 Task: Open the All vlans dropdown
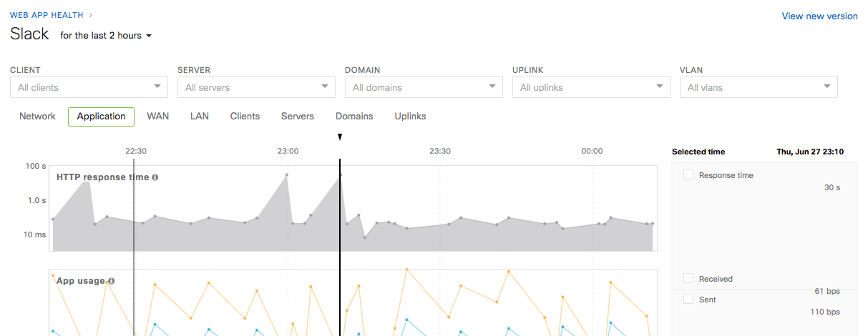click(x=759, y=87)
